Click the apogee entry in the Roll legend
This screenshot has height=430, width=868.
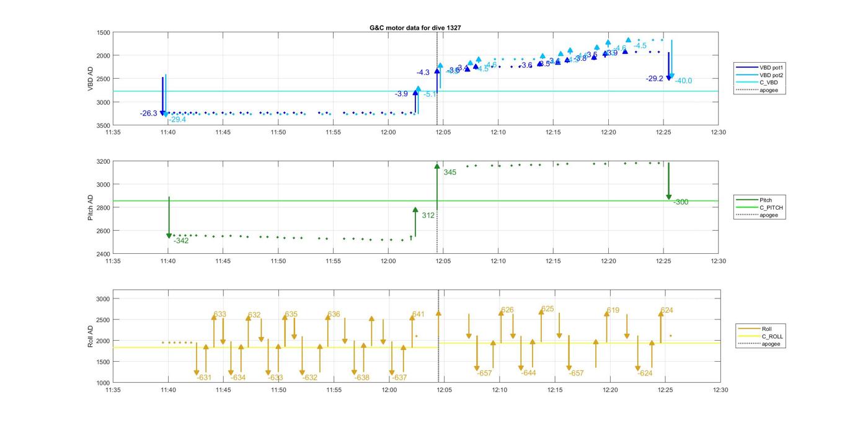[x=771, y=344]
